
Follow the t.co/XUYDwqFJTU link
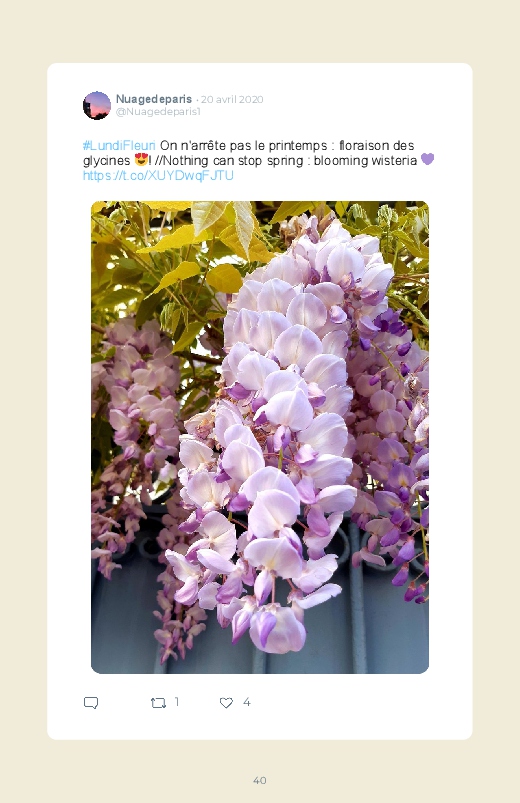tap(158, 176)
